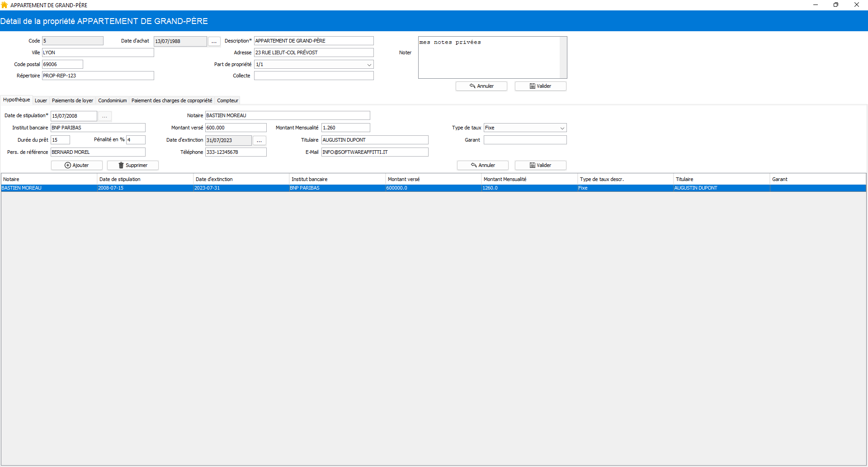Viewport: 868px width, 467px height.
Task: Click the Titulaire field
Action: (x=375, y=140)
